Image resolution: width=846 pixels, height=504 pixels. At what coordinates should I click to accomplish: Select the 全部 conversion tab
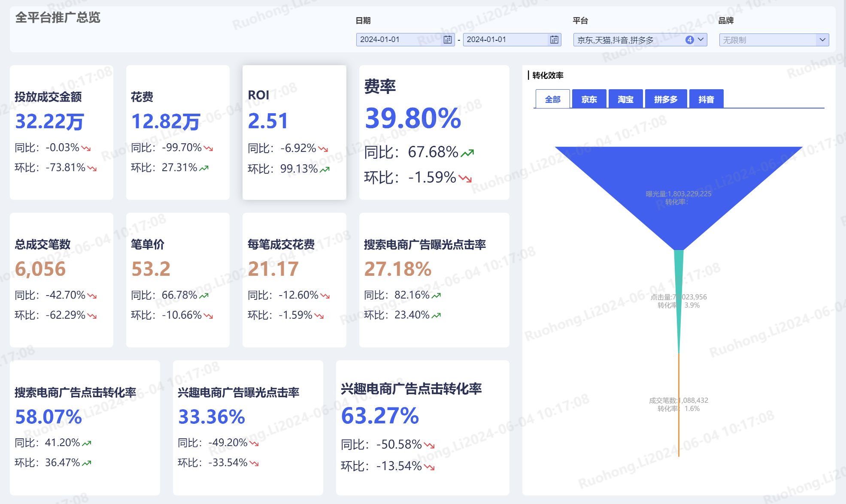coord(552,99)
